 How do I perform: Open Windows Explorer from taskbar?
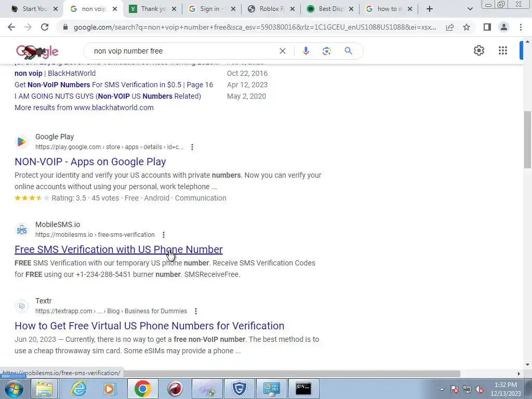(44, 389)
